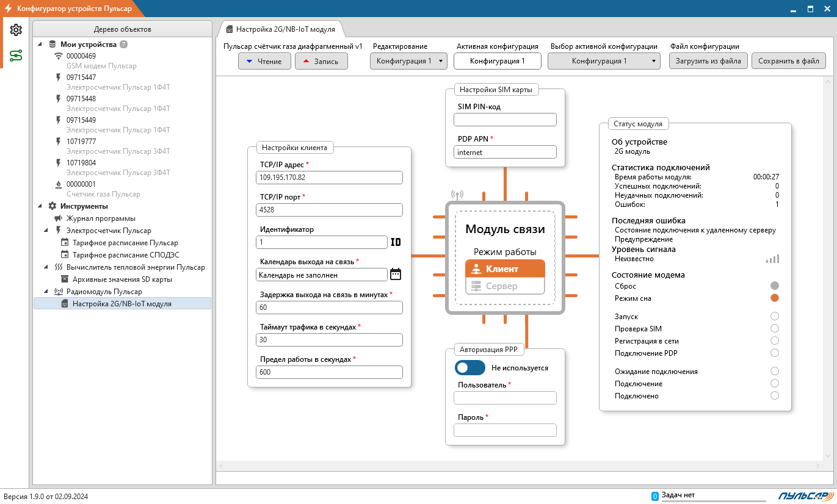837x504 pixels.
Task: Click the Подключено state indicator
Action: pyautogui.click(x=775, y=395)
